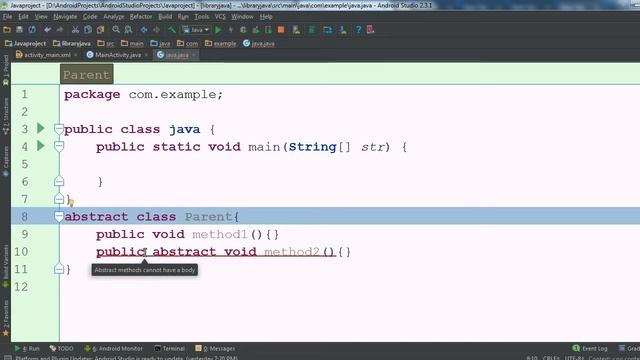Run main method from the line 4 gutter arrow
This screenshot has width=640, height=360.
40,145
